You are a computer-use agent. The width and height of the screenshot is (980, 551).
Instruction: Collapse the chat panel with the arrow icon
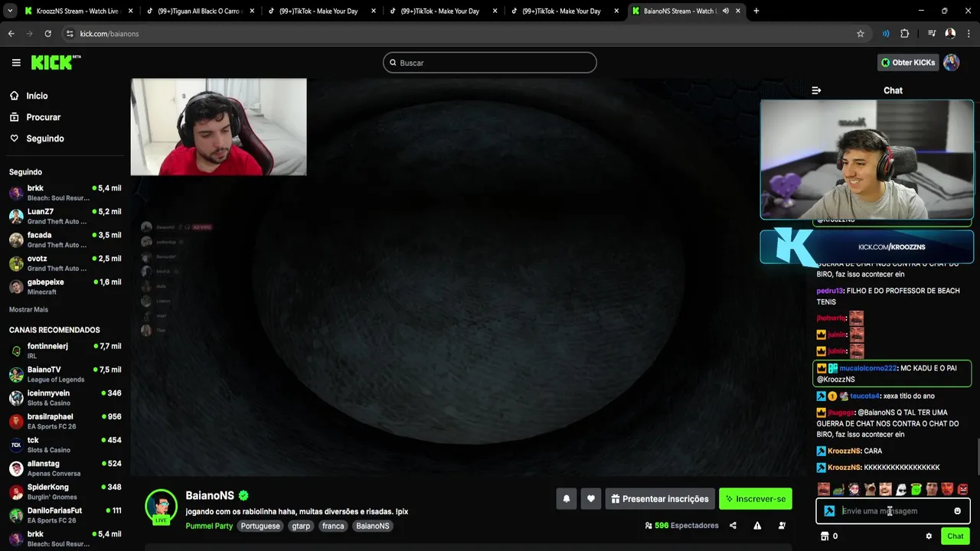point(816,90)
